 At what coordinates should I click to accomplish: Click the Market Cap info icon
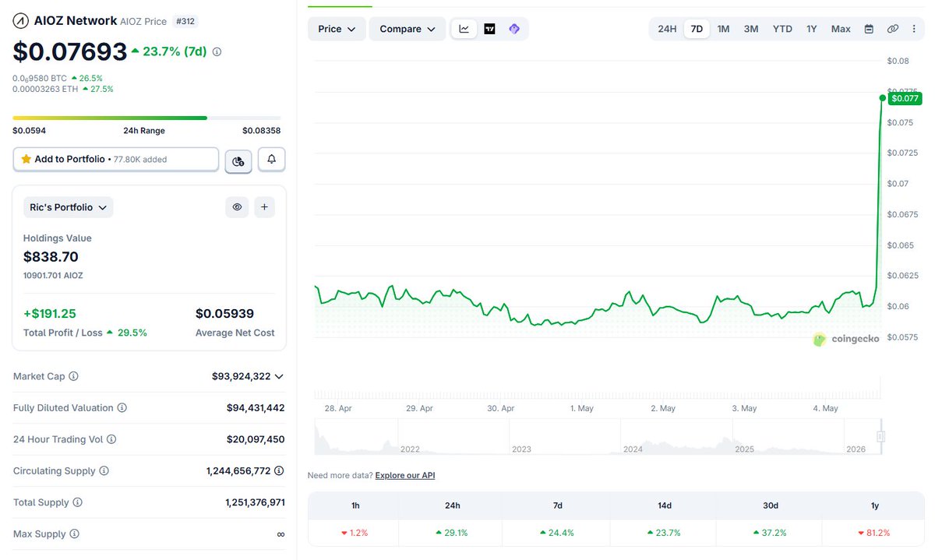pyautogui.click(x=73, y=376)
